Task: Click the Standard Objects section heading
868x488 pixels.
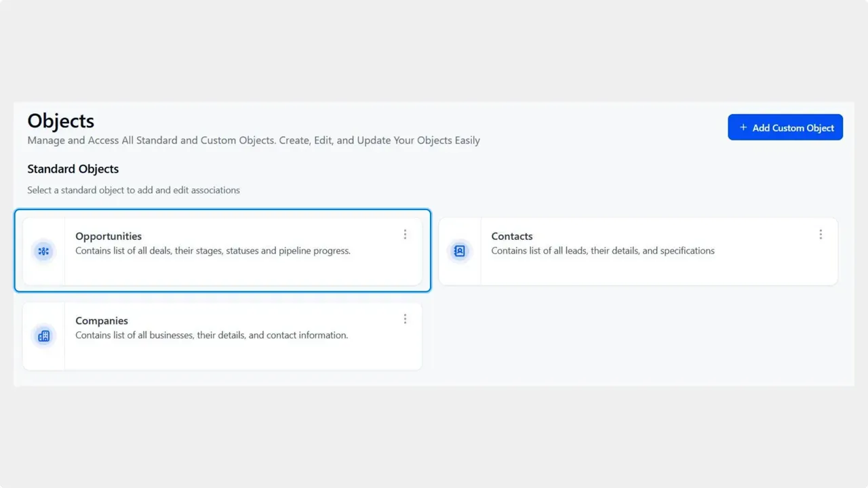Action: click(x=73, y=169)
